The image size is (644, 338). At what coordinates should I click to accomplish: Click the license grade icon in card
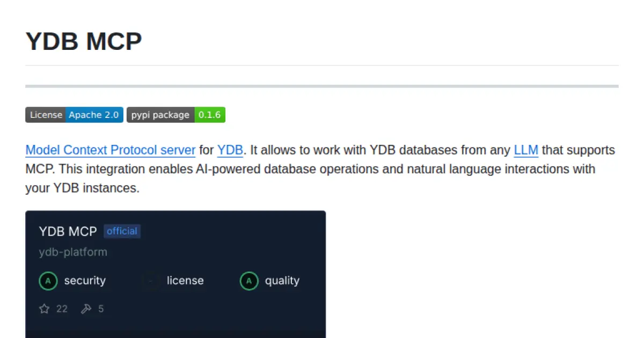[x=151, y=281]
